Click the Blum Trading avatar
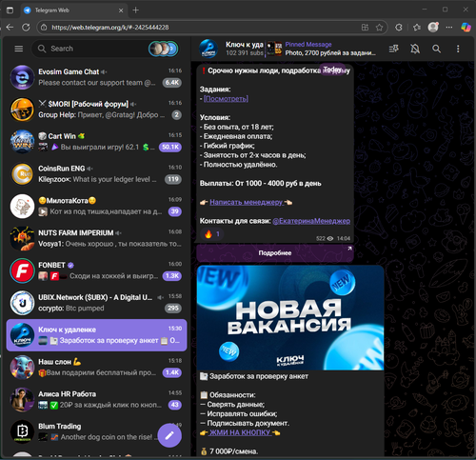This screenshot has height=460, width=476. 22,432
